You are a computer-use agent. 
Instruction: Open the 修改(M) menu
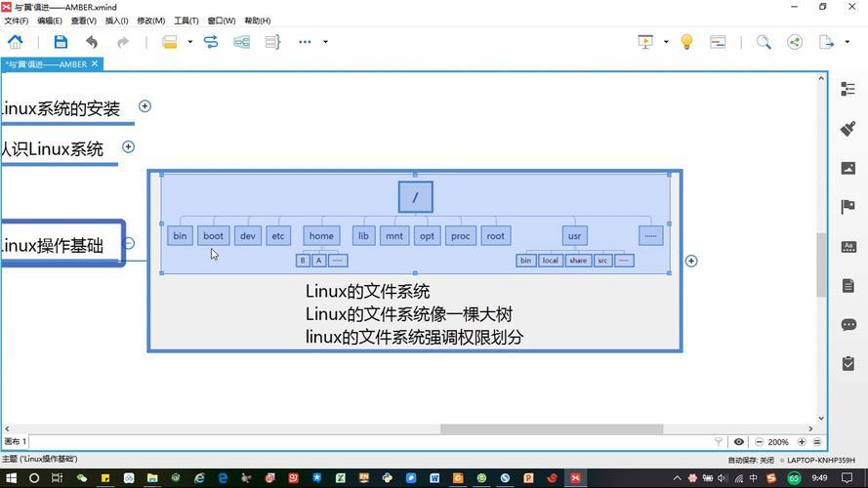click(151, 20)
